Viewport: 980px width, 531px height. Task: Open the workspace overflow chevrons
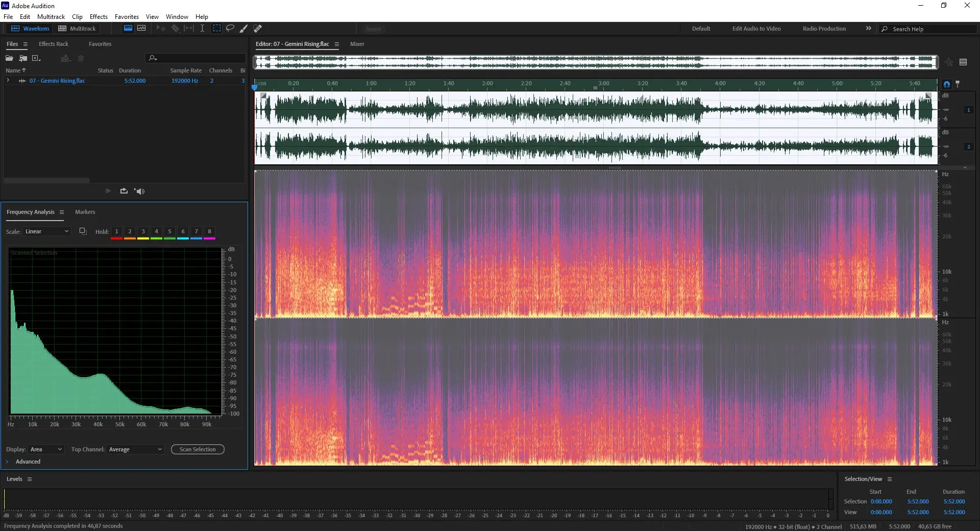(x=868, y=29)
